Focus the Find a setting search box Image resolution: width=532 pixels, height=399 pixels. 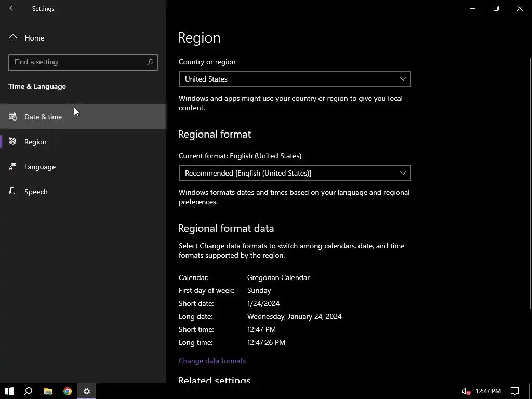pos(83,62)
